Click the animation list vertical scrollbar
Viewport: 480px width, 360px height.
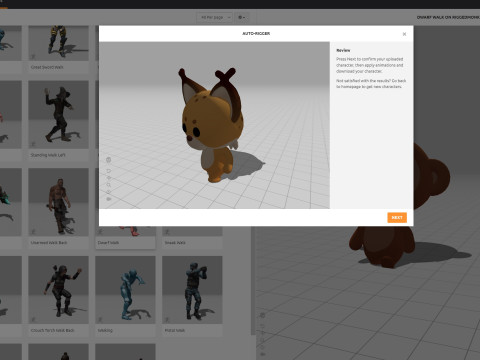click(253, 280)
